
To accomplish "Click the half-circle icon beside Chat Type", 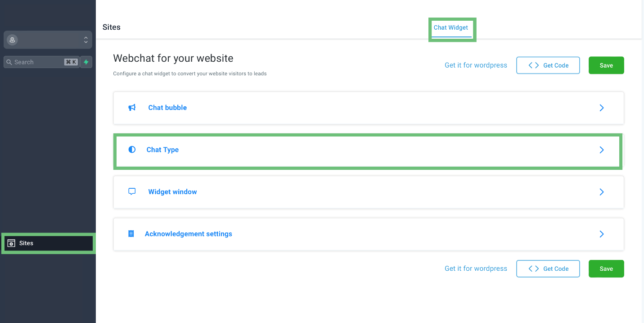I will [132, 150].
